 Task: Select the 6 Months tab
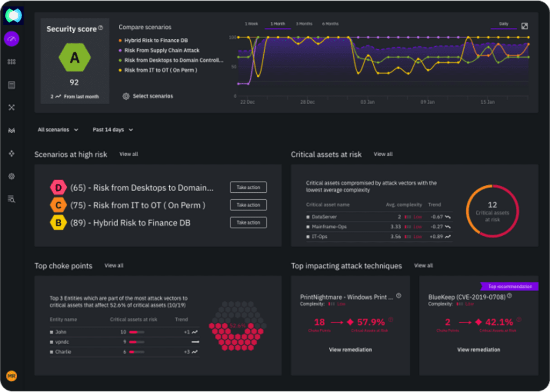[x=330, y=24]
